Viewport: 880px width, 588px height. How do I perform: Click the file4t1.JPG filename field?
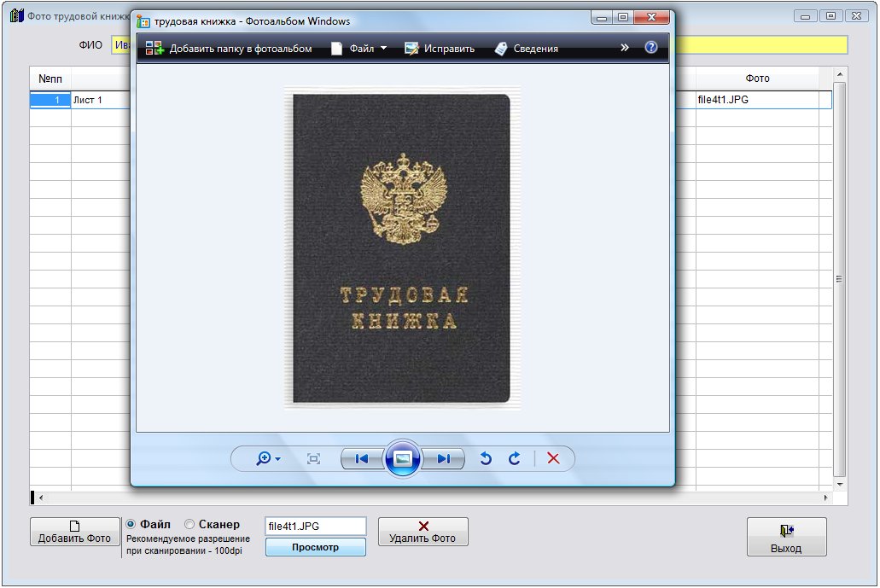pyautogui.click(x=316, y=527)
